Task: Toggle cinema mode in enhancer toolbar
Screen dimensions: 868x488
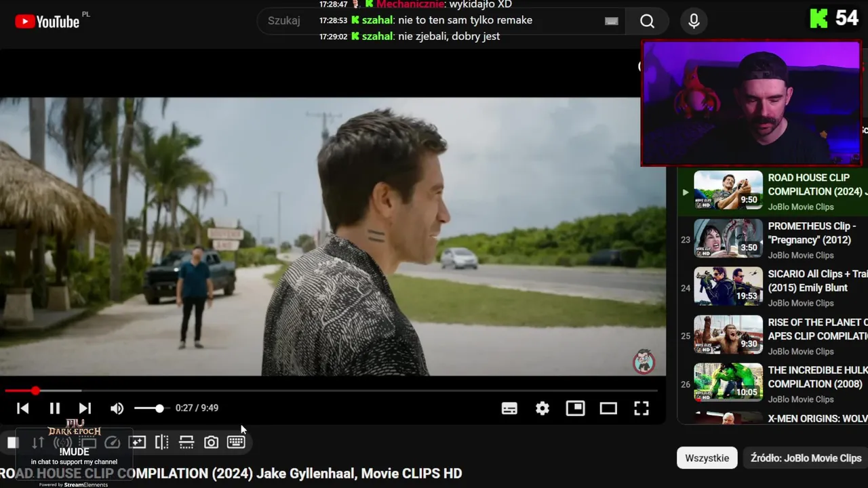Action: coord(87,443)
